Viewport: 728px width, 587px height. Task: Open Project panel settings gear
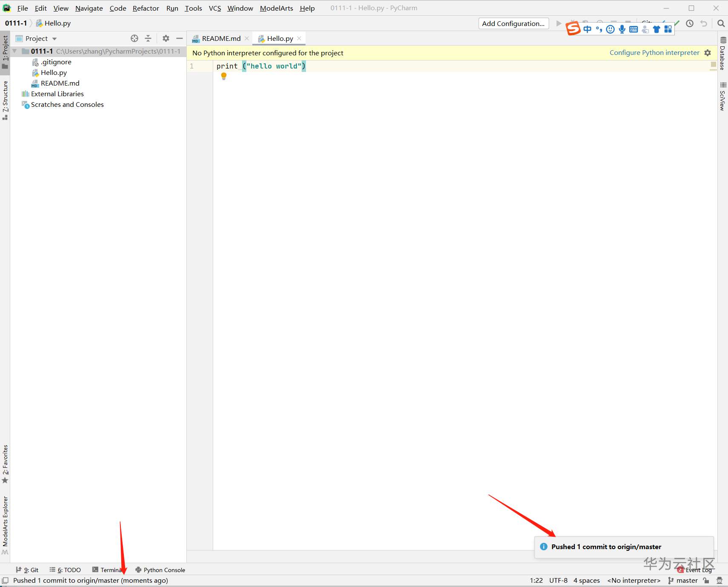[x=166, y=38]
